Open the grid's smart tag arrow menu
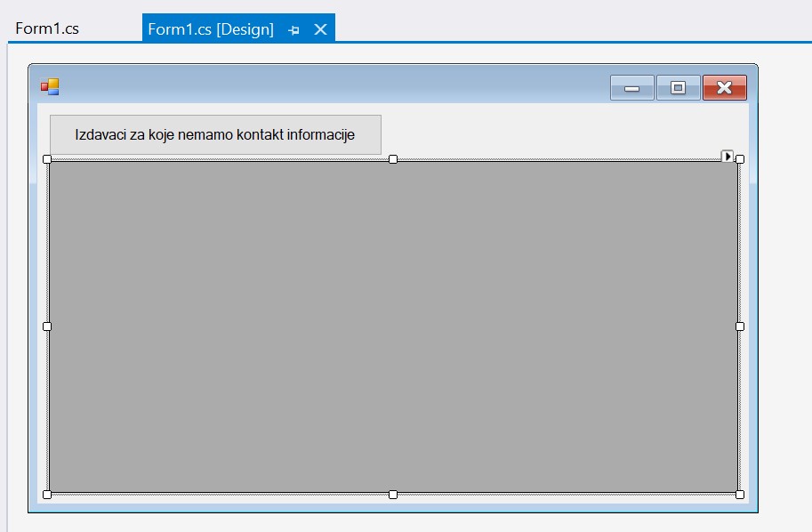The image size is (812, 532). 728,157
